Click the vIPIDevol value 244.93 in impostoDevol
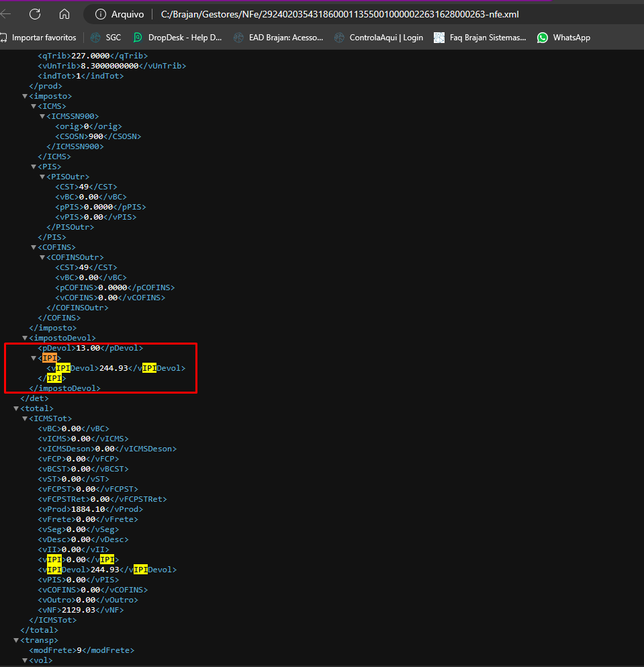This screenshot has height=667, width=644. click(x=113, y=368)
